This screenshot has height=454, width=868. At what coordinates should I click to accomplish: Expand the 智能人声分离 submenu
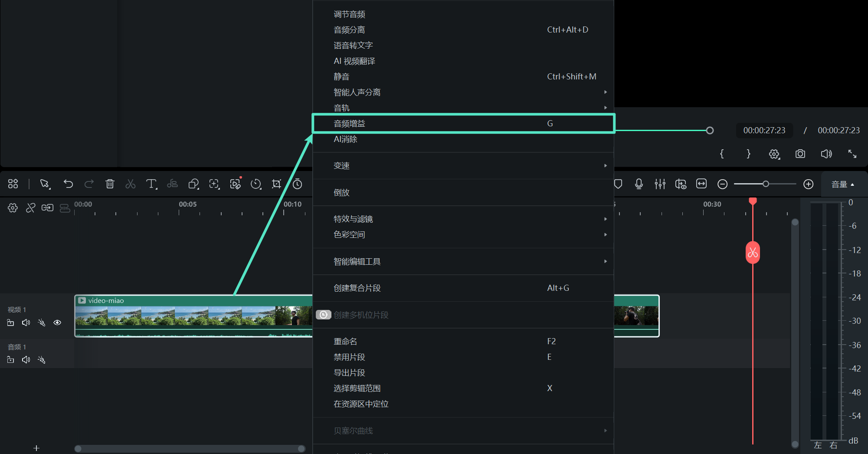[x=606, y=92]
